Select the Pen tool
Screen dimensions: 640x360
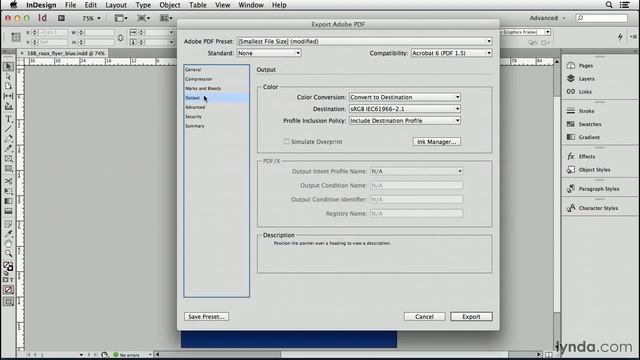pos(8,139)
